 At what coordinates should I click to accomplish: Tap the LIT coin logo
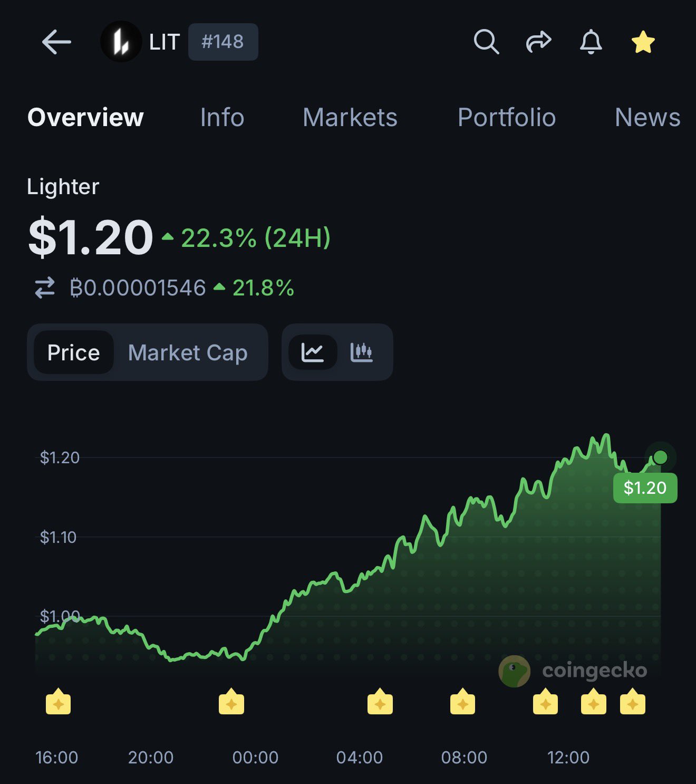click(x=121, y=42)
